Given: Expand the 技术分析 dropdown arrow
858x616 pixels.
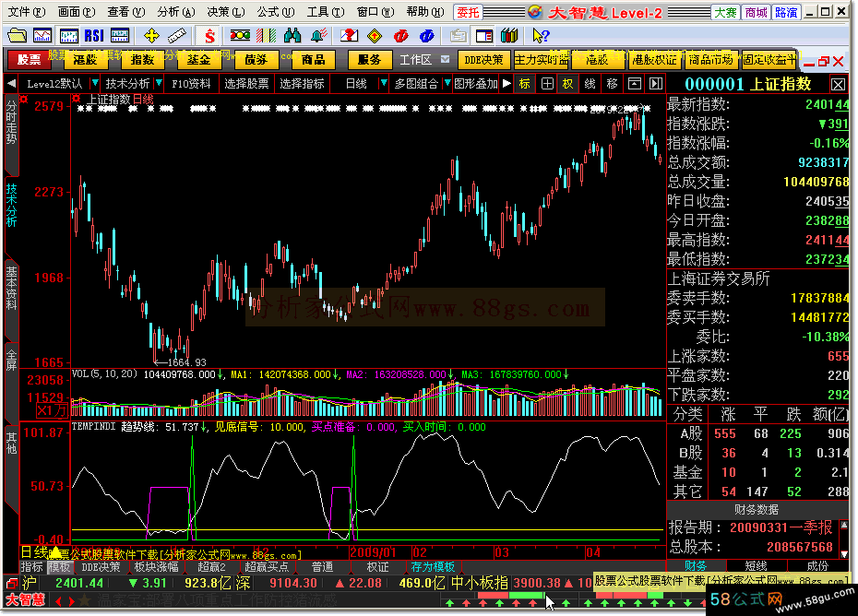Looking at the screenshot, I should (x=159, y=84).
